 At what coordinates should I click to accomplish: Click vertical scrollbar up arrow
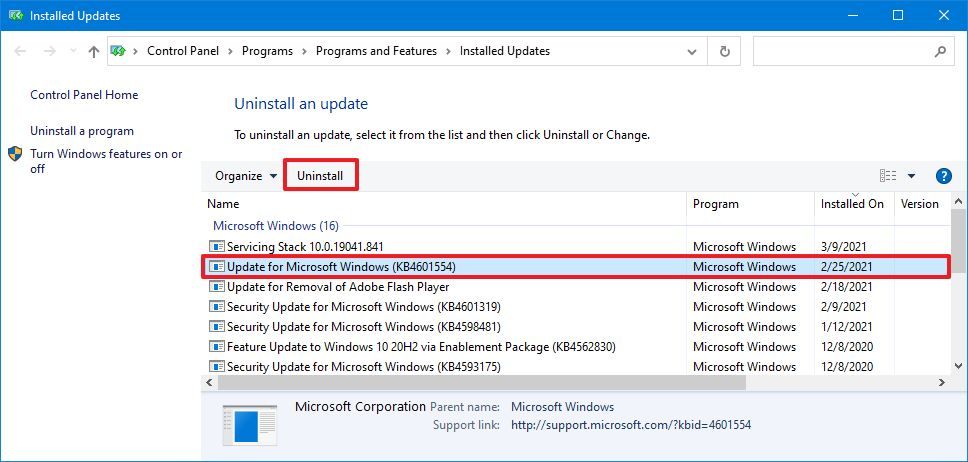(x=958, y=201)
